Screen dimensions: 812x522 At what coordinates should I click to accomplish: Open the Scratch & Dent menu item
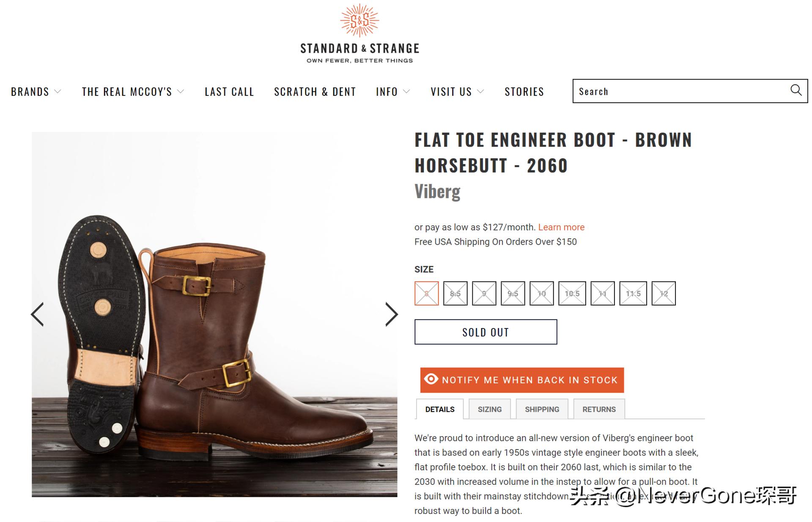pyautogui.click(x=315, y=91)
